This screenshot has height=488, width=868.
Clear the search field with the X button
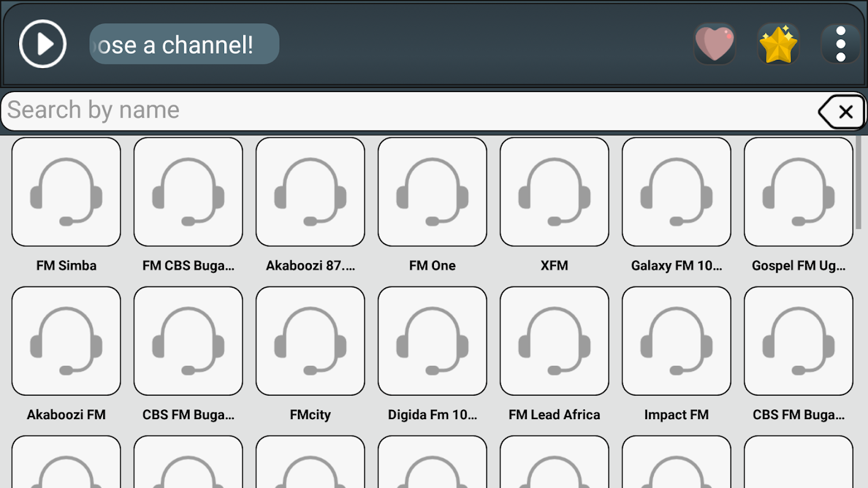842,112
